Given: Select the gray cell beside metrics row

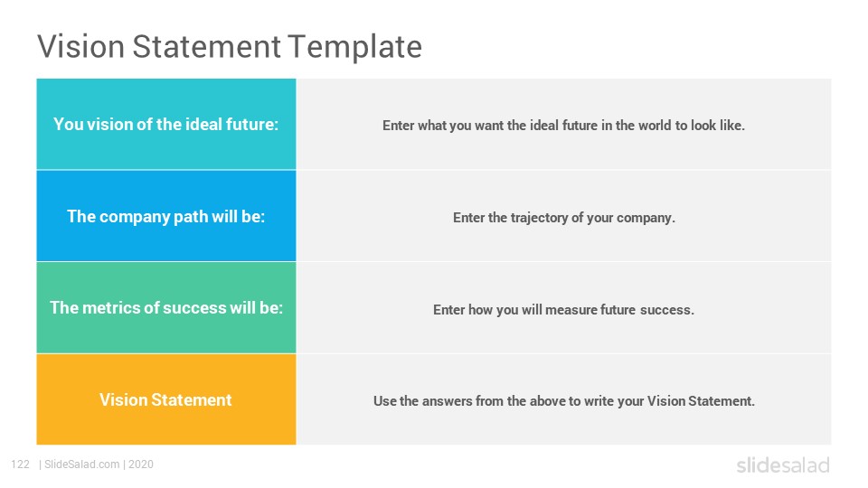Looking at the screenshot, I should tap(563, 307).
